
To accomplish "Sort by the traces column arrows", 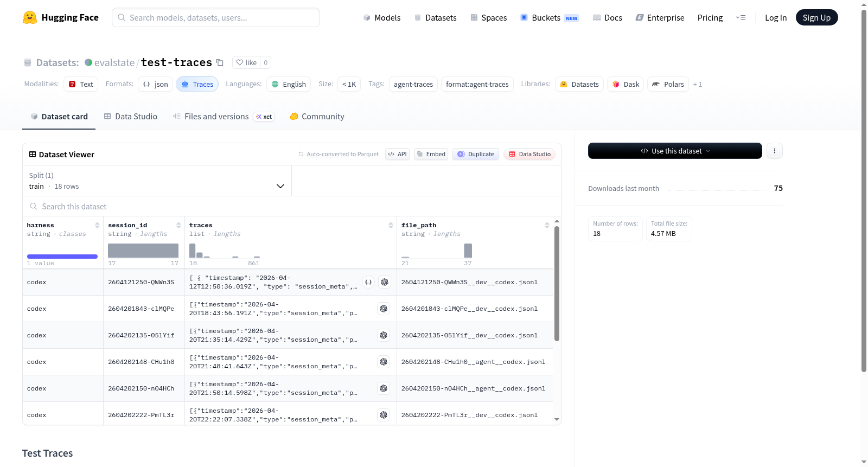I will pos(391,225).
